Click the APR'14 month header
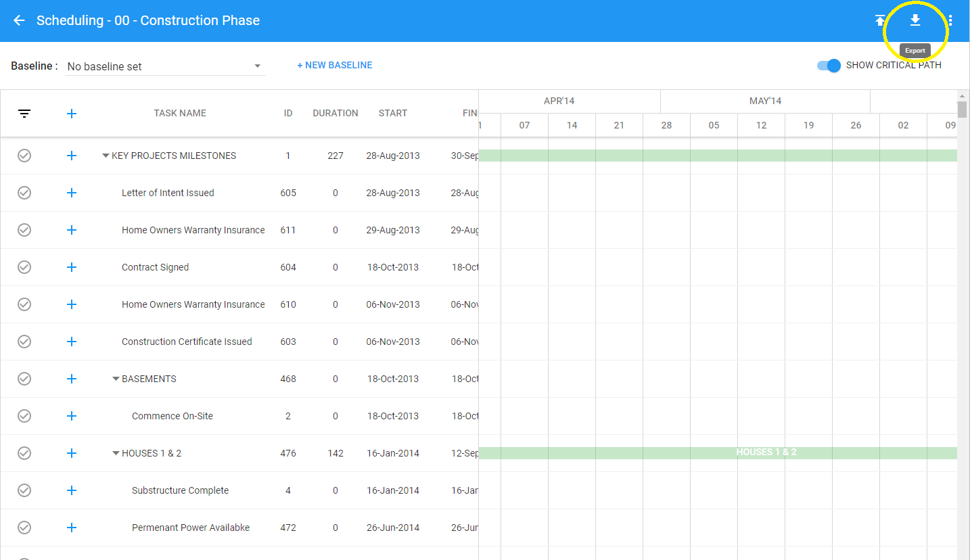 tap(559, 101)
